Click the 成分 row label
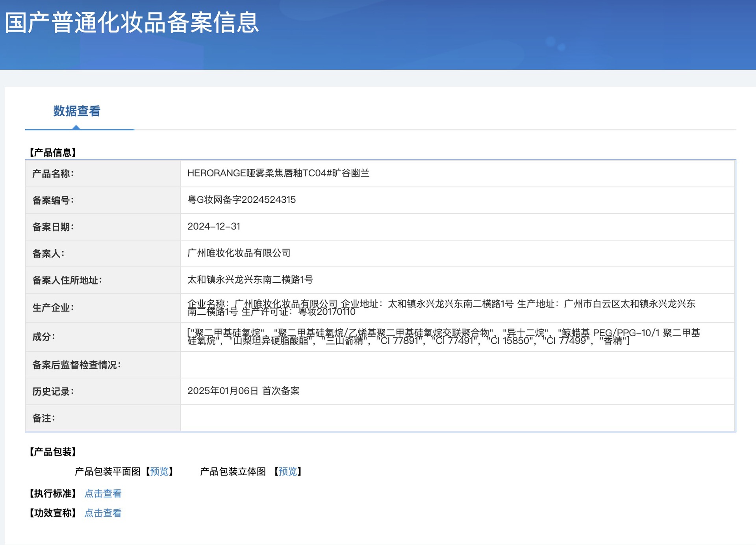 pyautogui.click(x=44, y=337)
